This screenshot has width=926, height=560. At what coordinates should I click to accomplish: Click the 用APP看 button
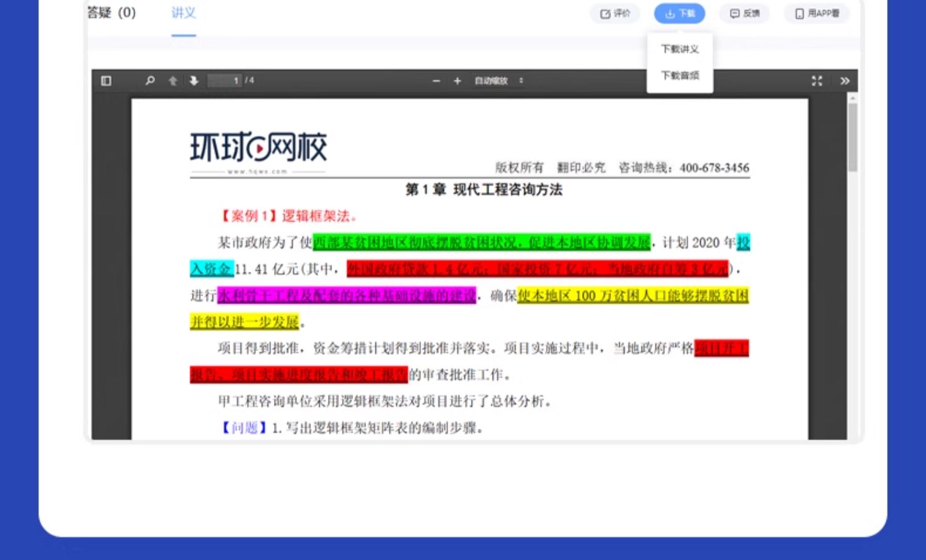[817, 14]
